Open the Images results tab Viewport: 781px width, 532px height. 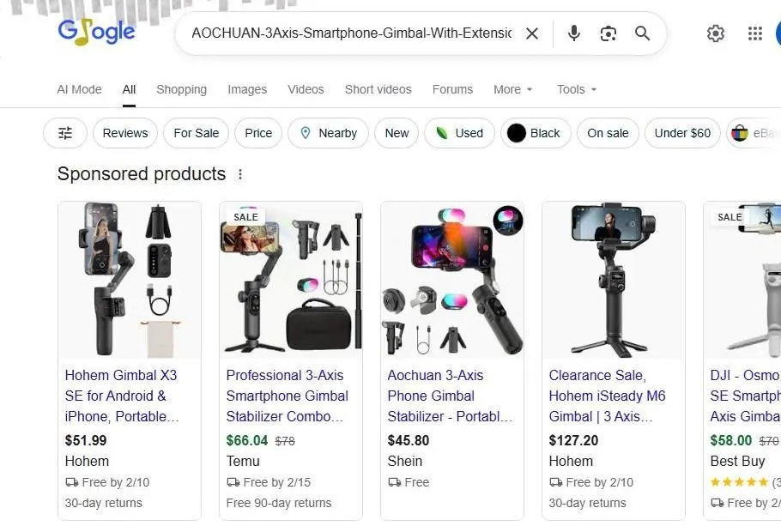(247, 89)
